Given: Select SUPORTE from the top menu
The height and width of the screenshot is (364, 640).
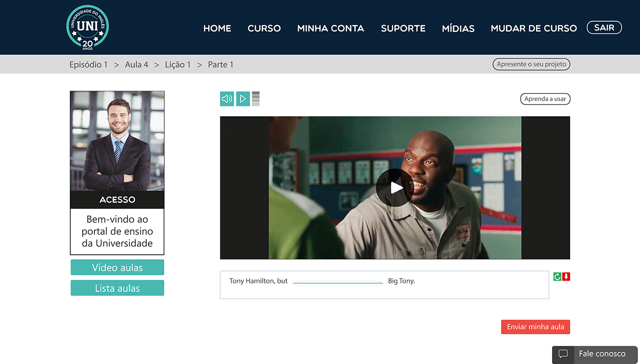Looking at the screenshot, I should [x=403, y=28].
